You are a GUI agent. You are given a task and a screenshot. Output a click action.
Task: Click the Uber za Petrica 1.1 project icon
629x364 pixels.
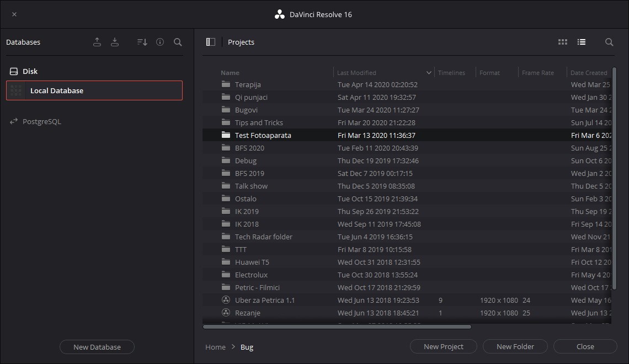pos(226,300)
